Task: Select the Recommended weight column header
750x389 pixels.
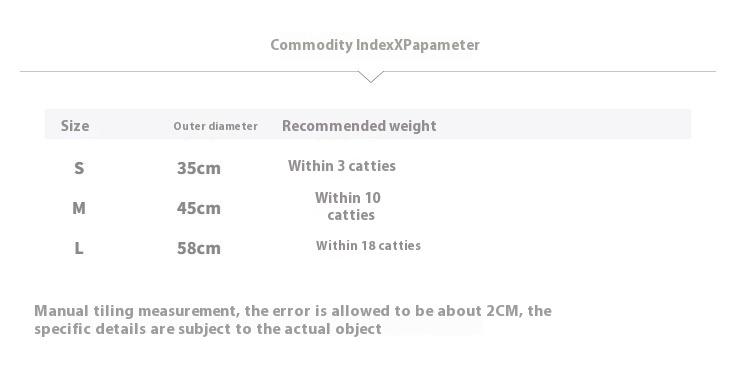Action: [x=359, y=126]
